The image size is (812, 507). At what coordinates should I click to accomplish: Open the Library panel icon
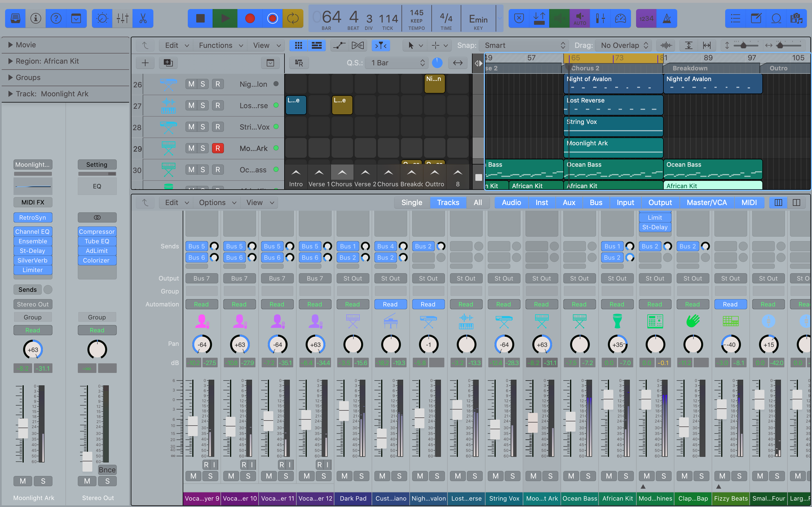(15, 18)
